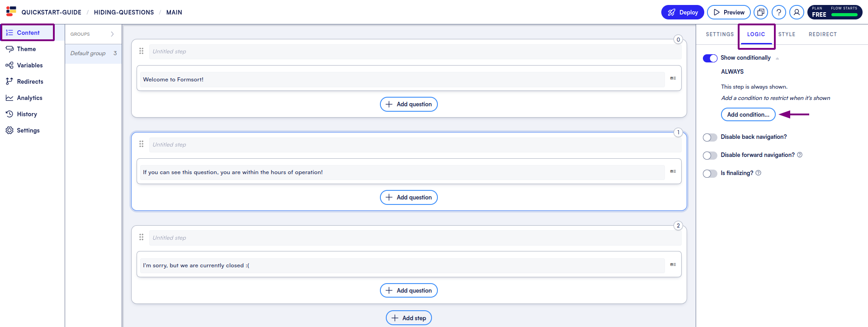868x327 pixels.
Task: Grab the drag handle of step 0
Action: coord(141,51)
